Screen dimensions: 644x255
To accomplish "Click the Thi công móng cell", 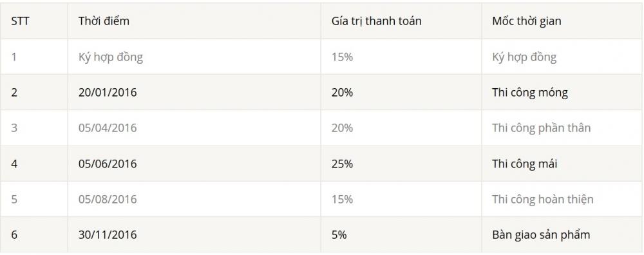I will click(530, 93).
